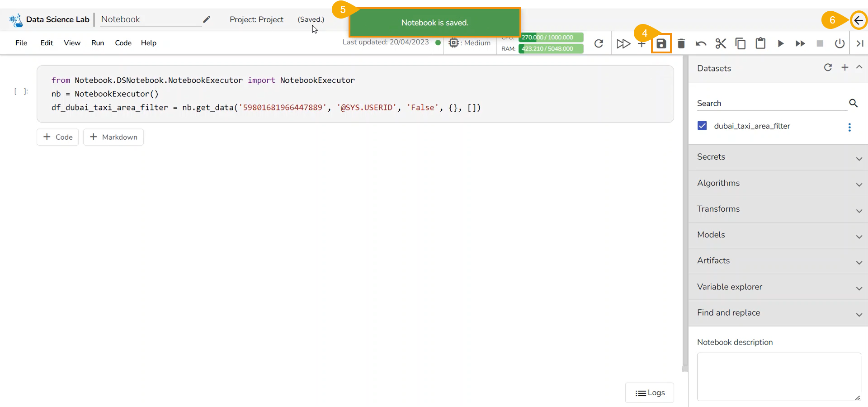Click the delete cell trash icon
Image resolution: width=868 pixels, height=407 pixels.
(x=681, y=43)
